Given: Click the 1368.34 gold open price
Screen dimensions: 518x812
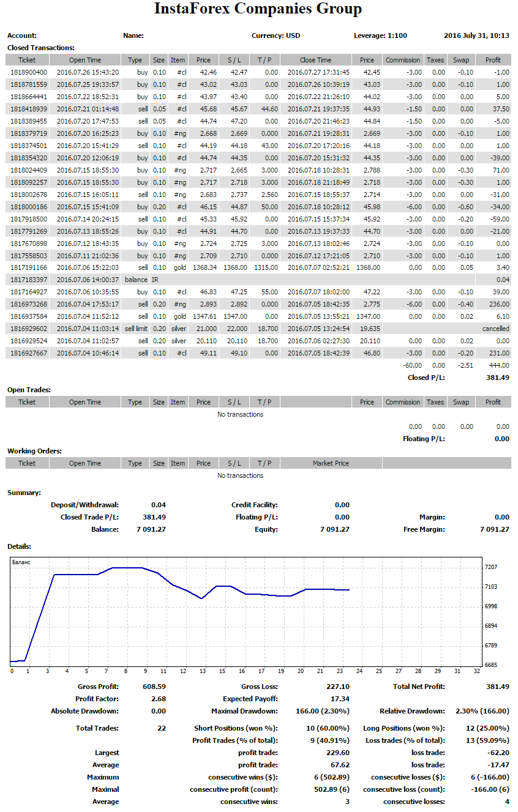Looking at the screenshot, I should [x=205, y=267].
